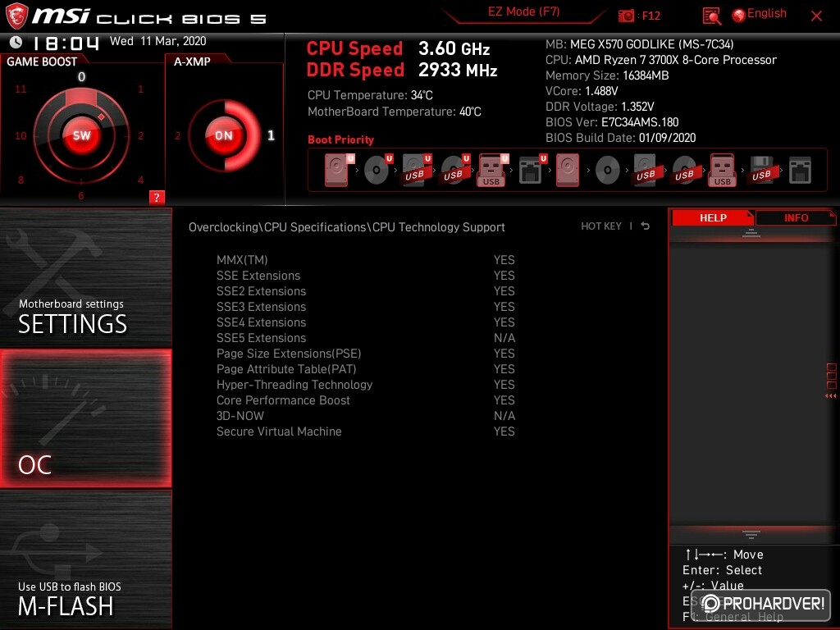Viewport: 840px width, 630px height.
Task: Select the 3D-NOW row
Action: click(x=365, y=415)
